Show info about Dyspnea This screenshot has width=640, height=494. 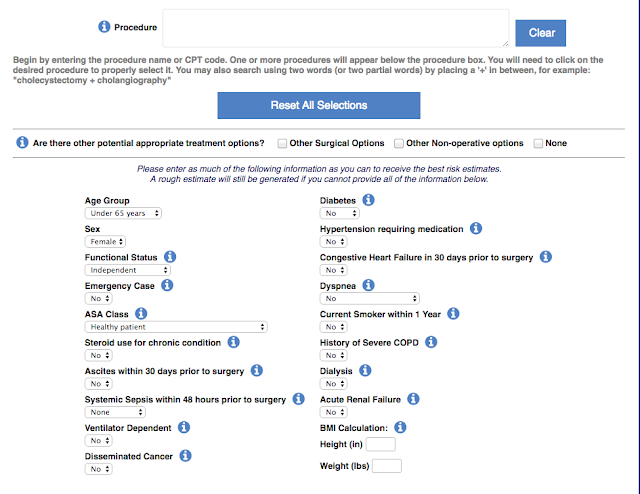click(x=369, y=285)
